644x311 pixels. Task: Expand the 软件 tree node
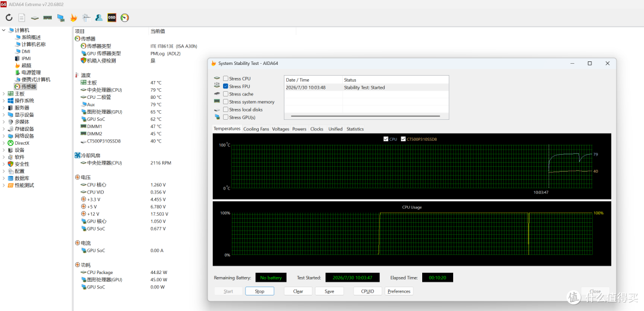(x=4, y=157)
